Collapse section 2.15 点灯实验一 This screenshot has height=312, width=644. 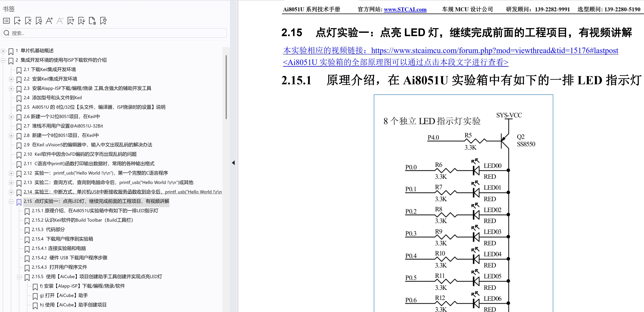click(x=11, y=202)
